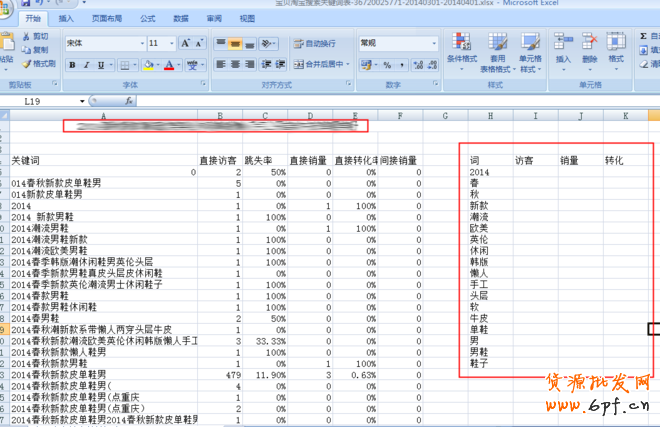Open the 公式 ribbon tab
The image size is (660, 427).
point(148,18)
